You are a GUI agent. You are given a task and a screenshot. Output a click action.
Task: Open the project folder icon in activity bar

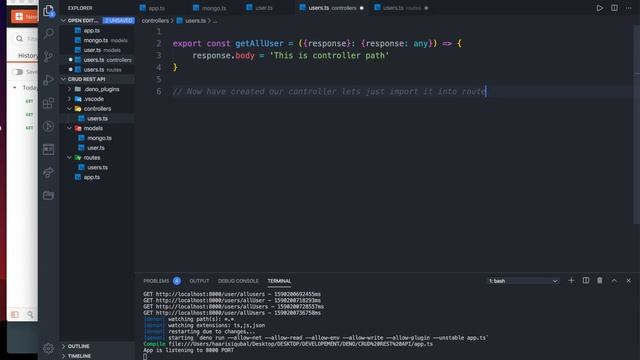49,196
